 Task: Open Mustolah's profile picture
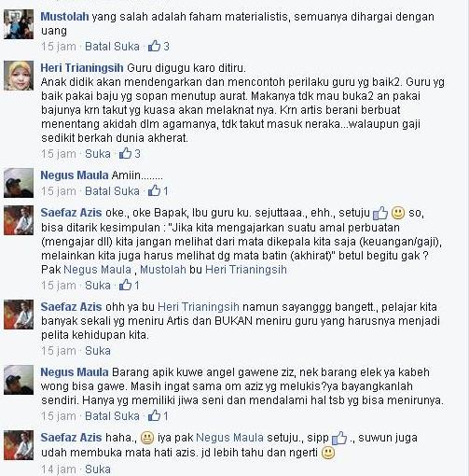click(x=19, y=24)
